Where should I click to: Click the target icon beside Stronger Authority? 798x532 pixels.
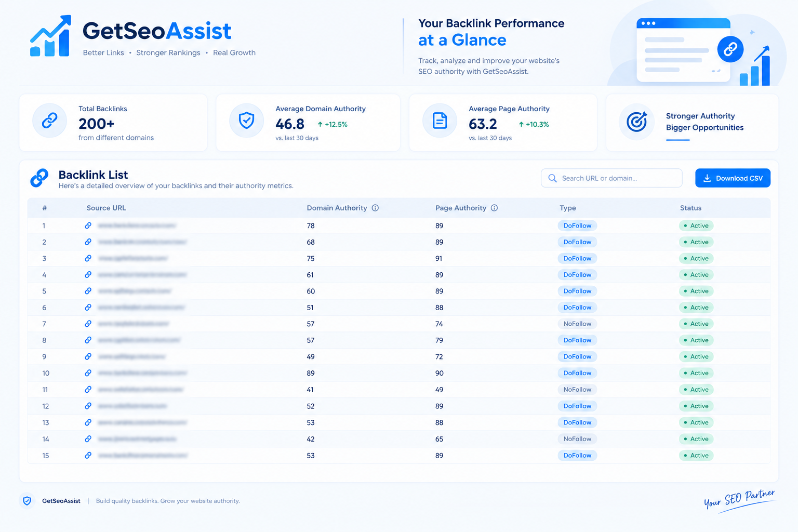pyautogui.click(x=636, y=122)
